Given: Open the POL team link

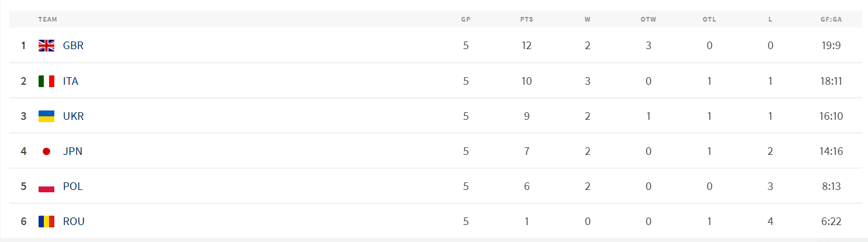Looking at the screenshot, I should 73,186.
